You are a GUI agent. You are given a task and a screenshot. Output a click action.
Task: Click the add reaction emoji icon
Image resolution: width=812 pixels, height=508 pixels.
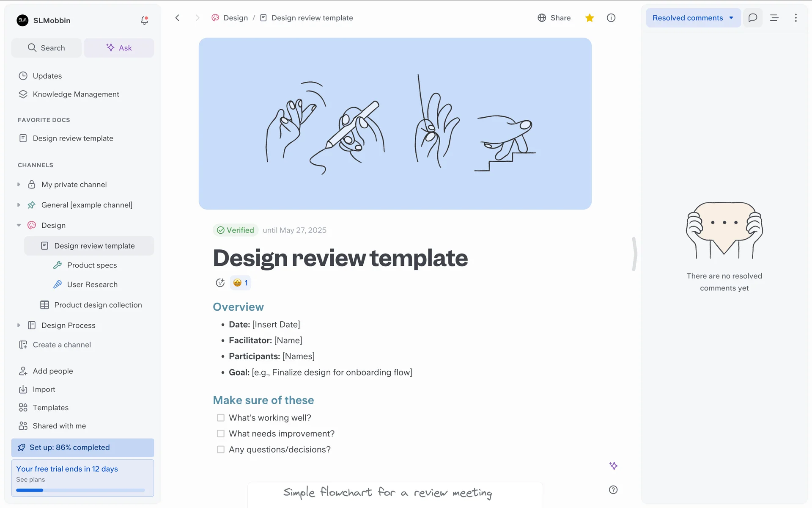coord(220,283)
